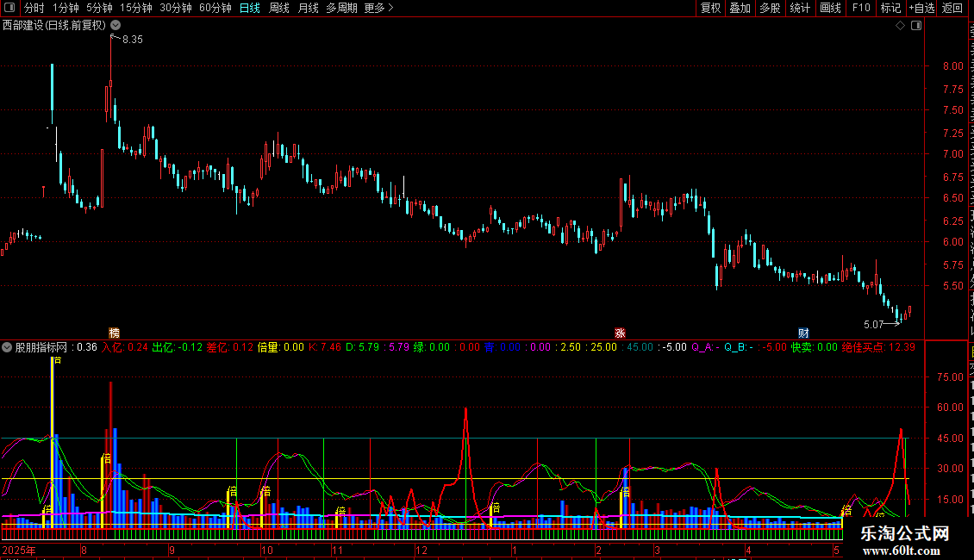This screenshot has height=560, width=974.
Task: Click month 9 on the time axis
Action: click(172, 550)
